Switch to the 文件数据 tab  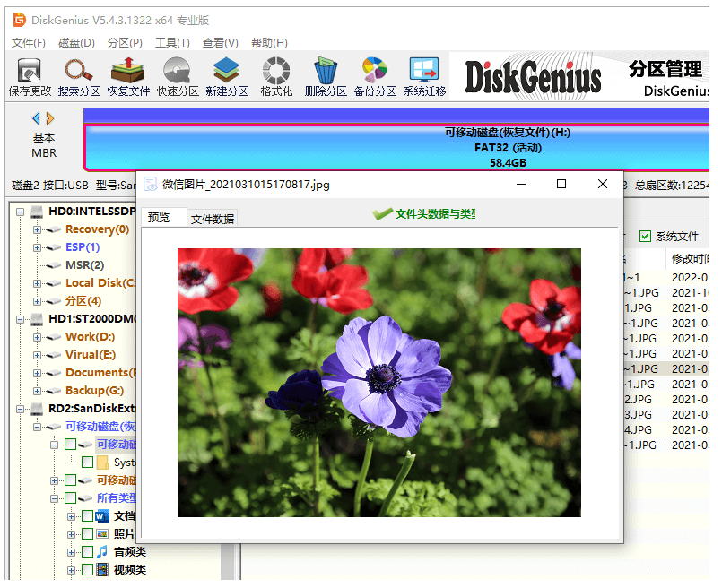(x=213, y=219)
